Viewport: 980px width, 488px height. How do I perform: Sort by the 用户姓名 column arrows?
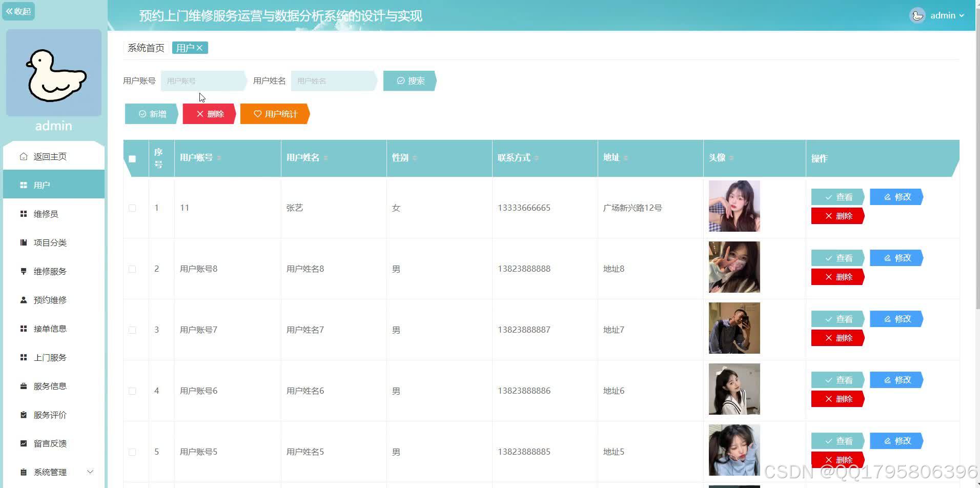coord(326,158)
